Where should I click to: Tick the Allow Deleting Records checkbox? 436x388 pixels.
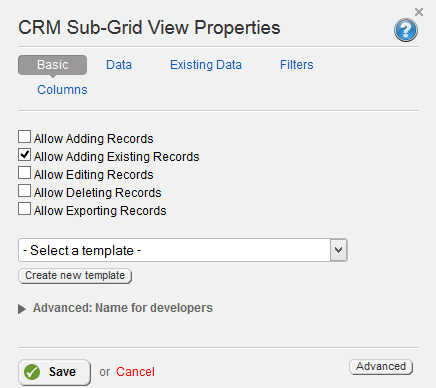[x=24, y=191]
